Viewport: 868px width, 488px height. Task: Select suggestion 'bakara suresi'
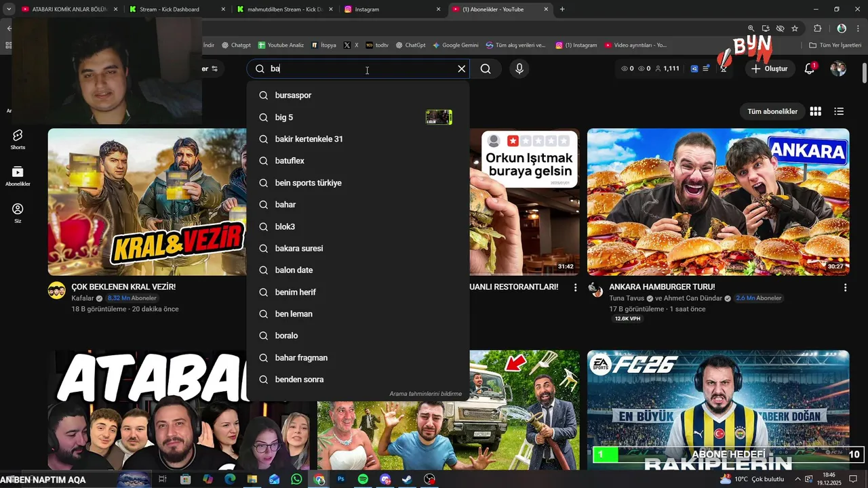(x=358, y=248)
